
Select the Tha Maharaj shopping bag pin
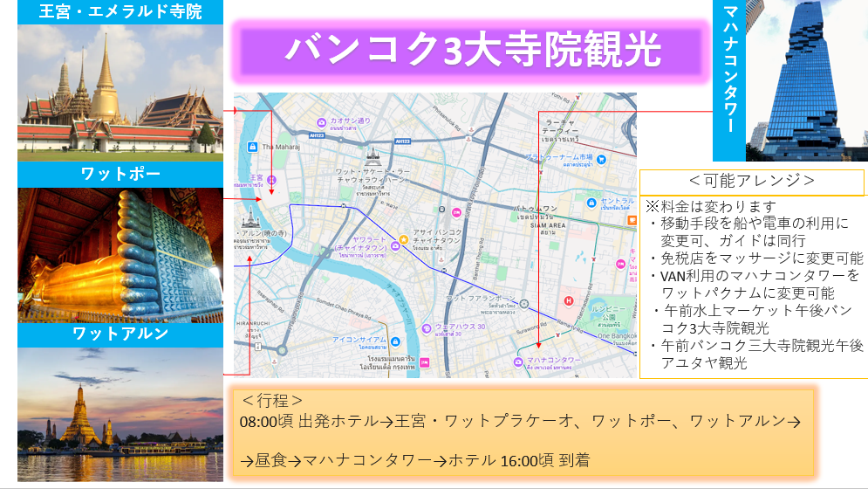252,147
